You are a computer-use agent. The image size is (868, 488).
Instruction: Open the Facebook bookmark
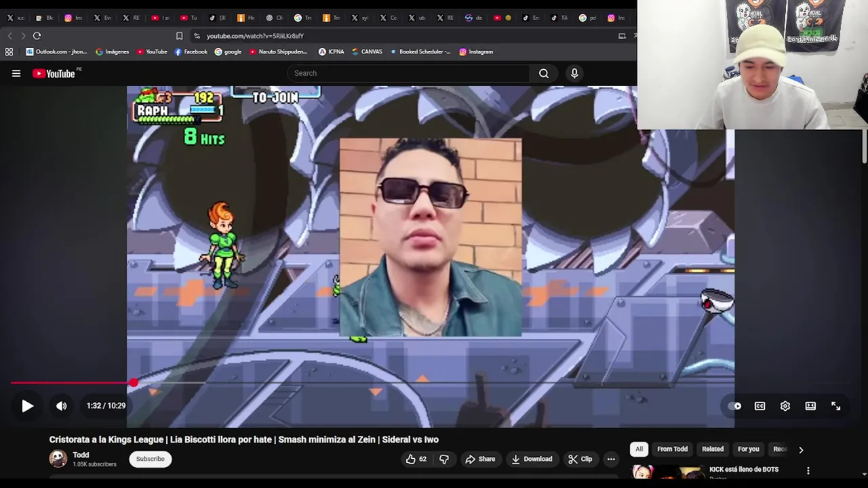point(191,52)
